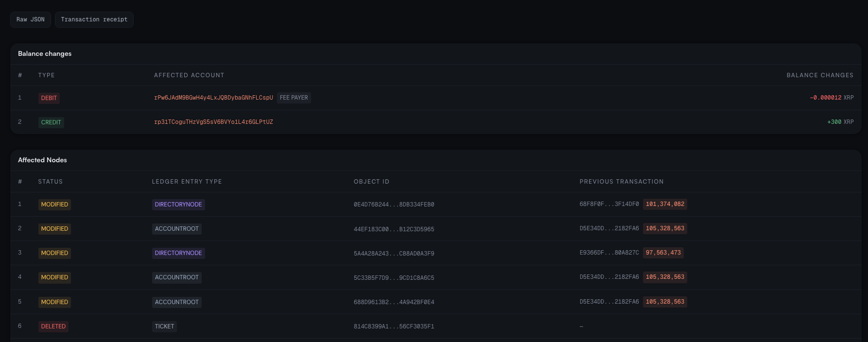Click the MODIFIED status in row 1
The width and height of the screenshot is (868, 342).
[x=54, y=205]
